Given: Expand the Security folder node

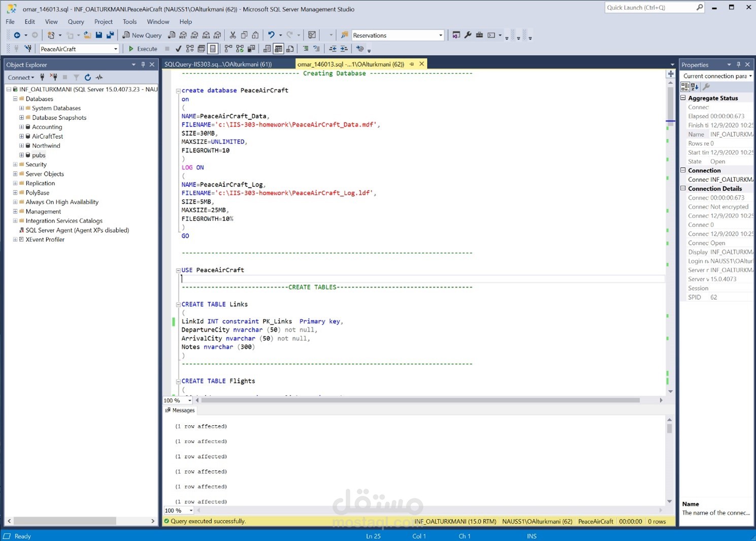Looking at the screenshot, I should point(15,165).
